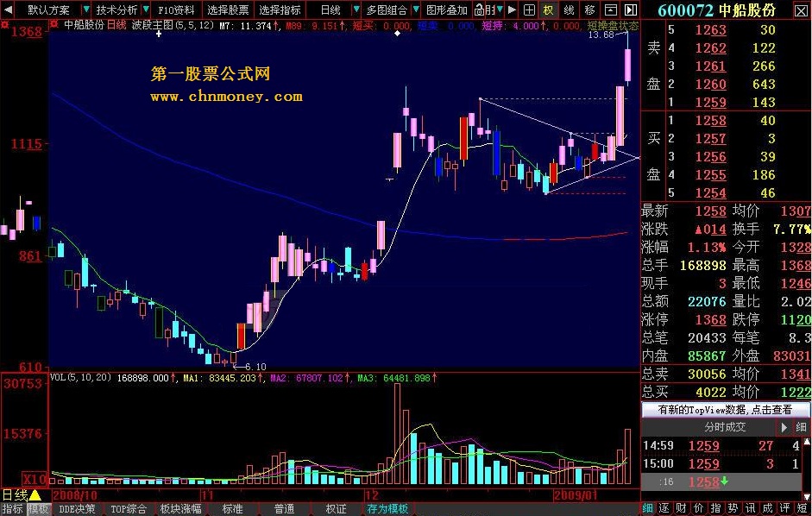This screenshot has height=516, width=812.
Task: Select the 普通 template tab
Action: point(284,509)
